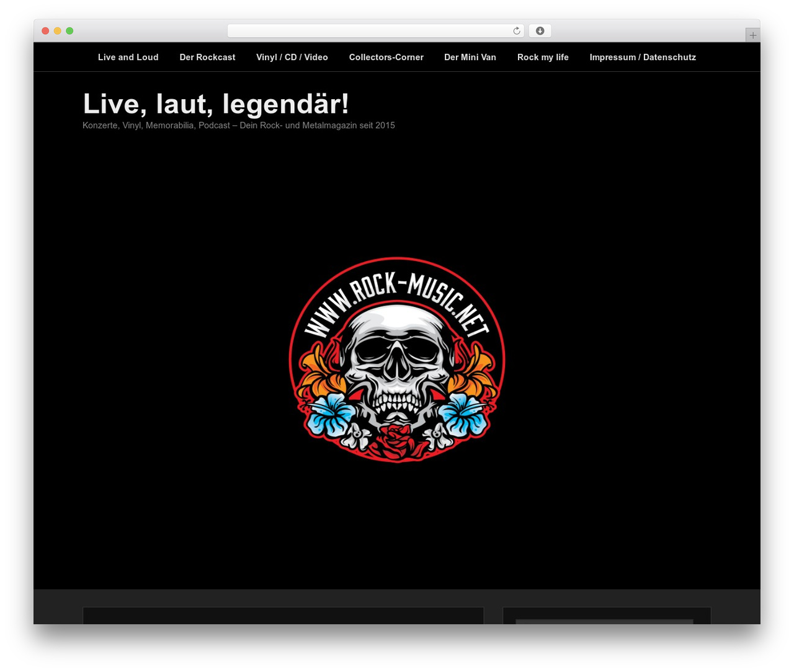Focus the browser address bar
Image resolution: width=794 pixels, height=672 pixels.
[x=375, y=31]
